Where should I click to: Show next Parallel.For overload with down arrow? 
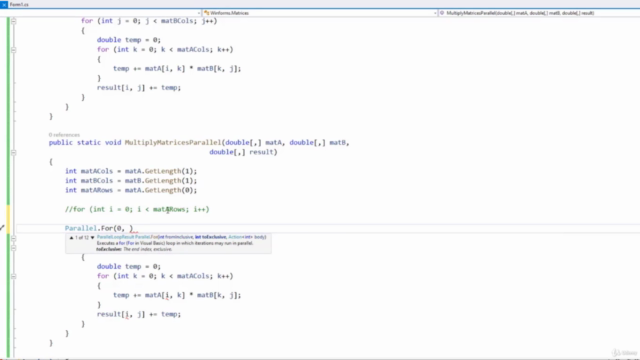coord(93,237)
